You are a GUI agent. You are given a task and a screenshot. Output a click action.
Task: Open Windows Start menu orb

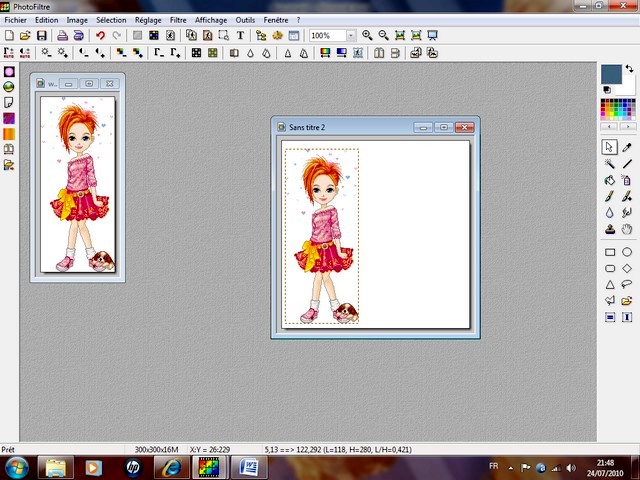click(x=16, y=467)
